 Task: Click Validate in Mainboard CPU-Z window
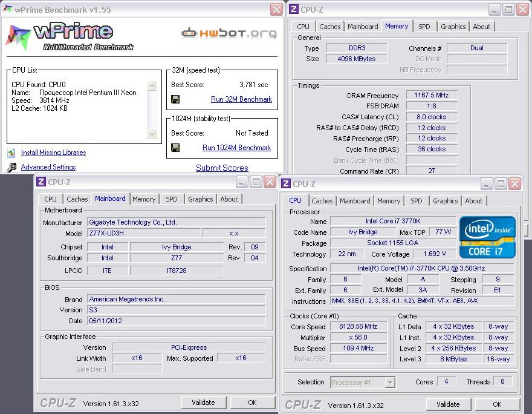click(203, 402)
